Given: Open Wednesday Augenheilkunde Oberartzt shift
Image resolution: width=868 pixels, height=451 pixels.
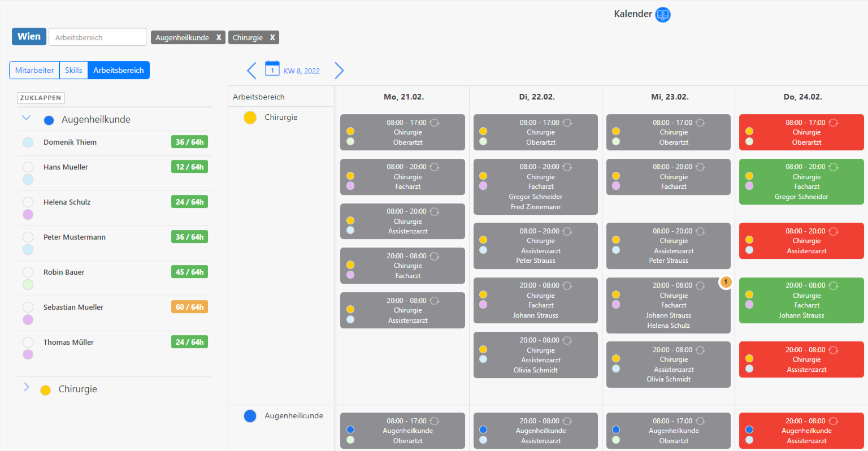Looking at the screenshot, I should (x=669, y=431).
